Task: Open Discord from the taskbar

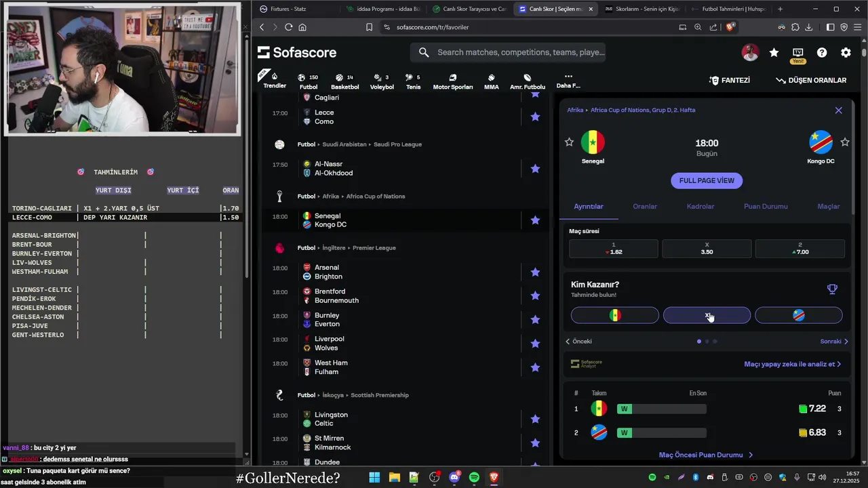Action: [x=454, y=478]
